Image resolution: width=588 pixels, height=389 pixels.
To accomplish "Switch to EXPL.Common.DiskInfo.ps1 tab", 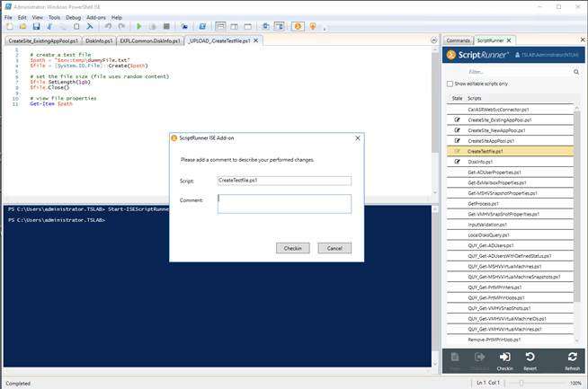I will coord(150,40).
